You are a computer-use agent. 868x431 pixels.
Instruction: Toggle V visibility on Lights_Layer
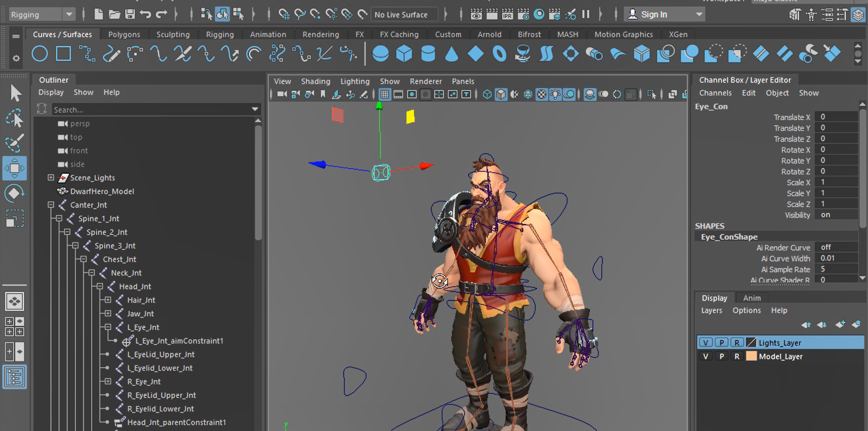[x=706, y=343]
